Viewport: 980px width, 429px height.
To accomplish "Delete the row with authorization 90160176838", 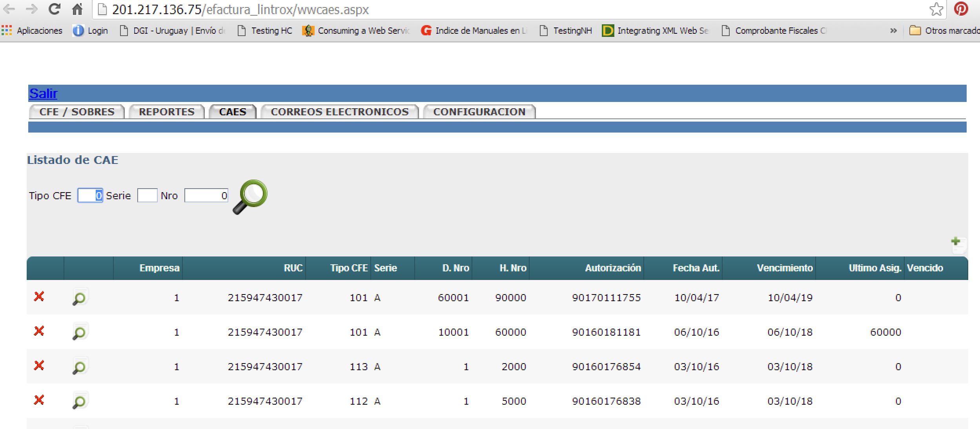I will [x=39, y=400].
